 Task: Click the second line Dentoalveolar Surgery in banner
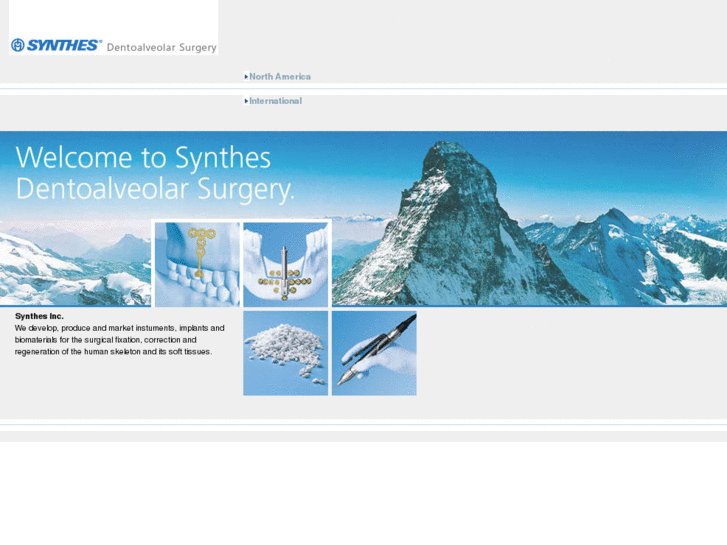point(155,190)
